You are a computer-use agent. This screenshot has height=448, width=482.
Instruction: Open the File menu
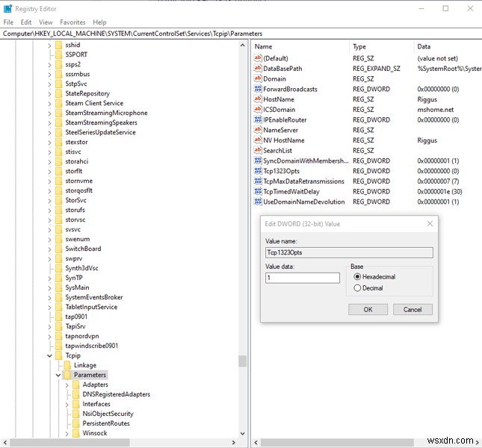pos(8,22)
